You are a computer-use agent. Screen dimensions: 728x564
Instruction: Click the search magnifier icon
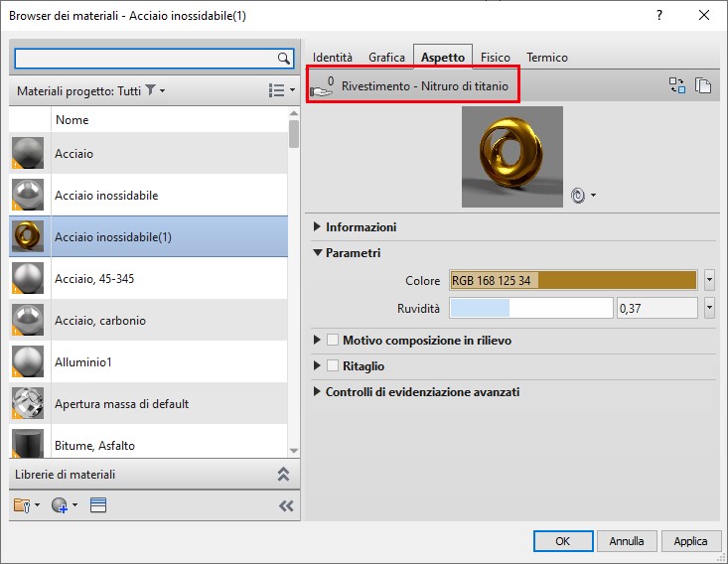tap(283, 58)
